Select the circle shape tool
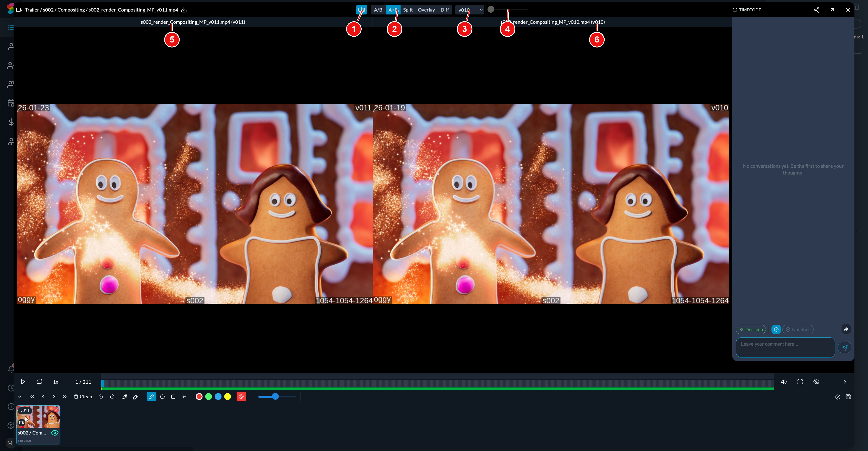 point(163,397)
